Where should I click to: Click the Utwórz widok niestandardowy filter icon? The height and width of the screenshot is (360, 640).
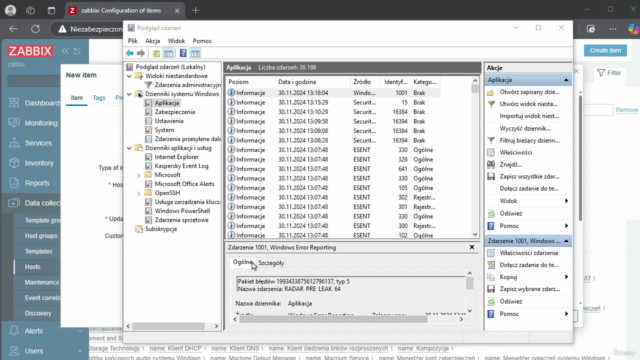pos(491,104)
